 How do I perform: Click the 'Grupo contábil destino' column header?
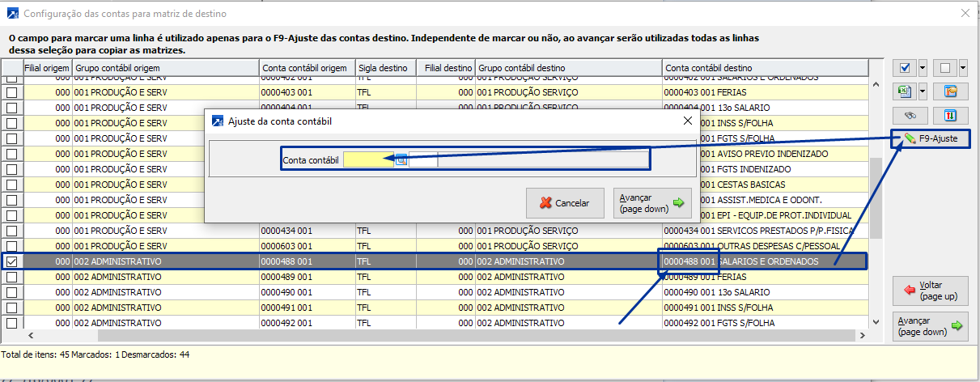[568, 67]
